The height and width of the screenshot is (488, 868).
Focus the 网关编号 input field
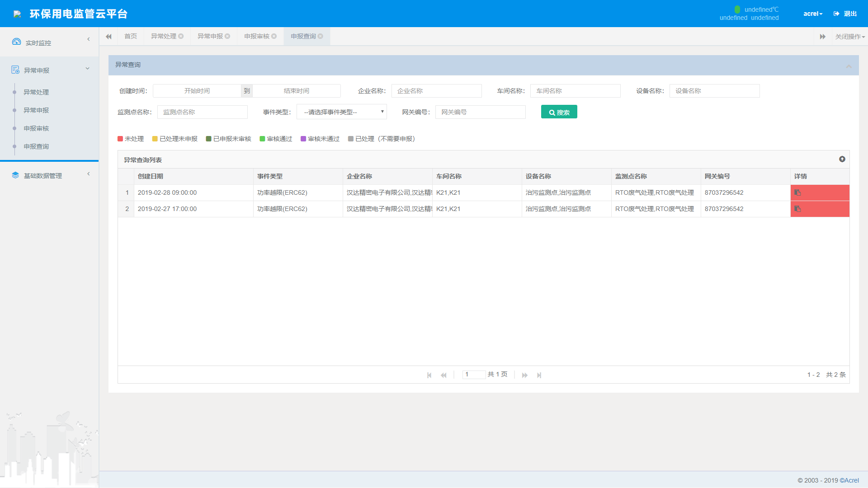[x=481, y=112]
